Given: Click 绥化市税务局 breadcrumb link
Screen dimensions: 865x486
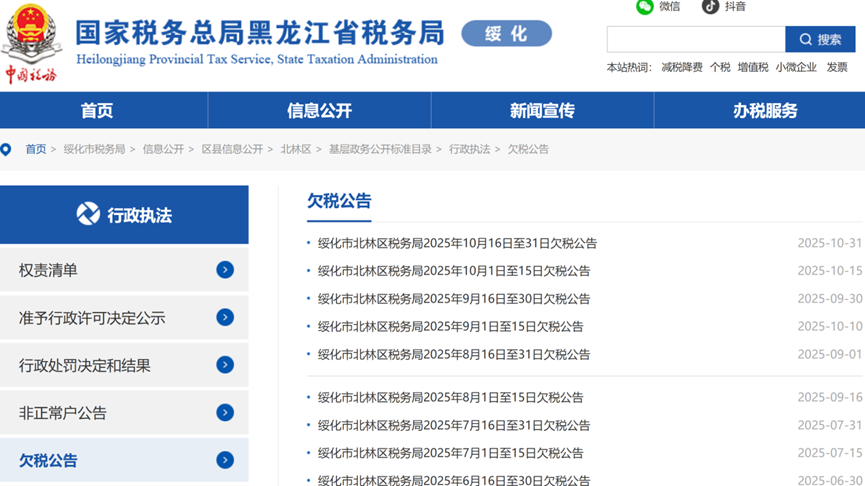Looking at the screenshot, I should (94, 149).
